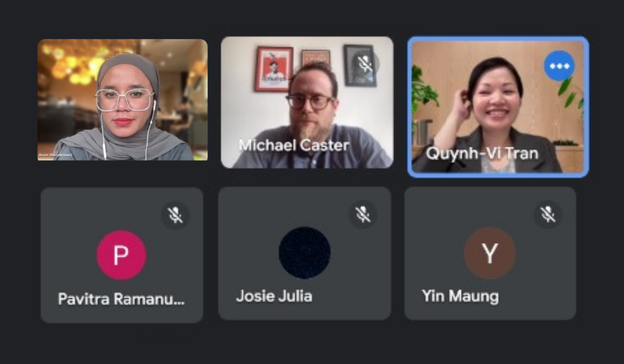Select Michael Caster's video feed

tap(307, 102)
